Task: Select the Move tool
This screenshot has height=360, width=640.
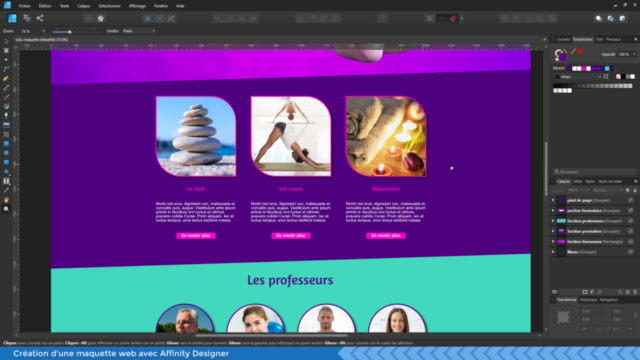Action: tap(6, 41)
